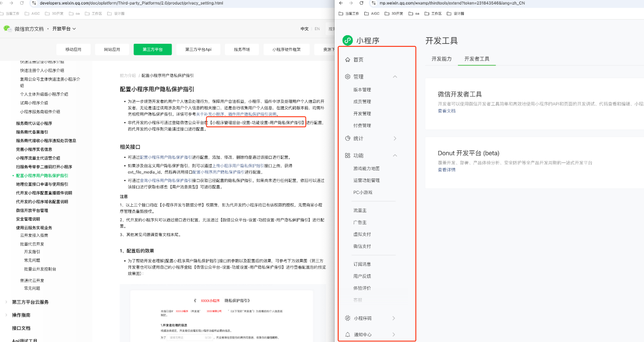Click the 小程序码 icon in sidebar

click(348, 318)
